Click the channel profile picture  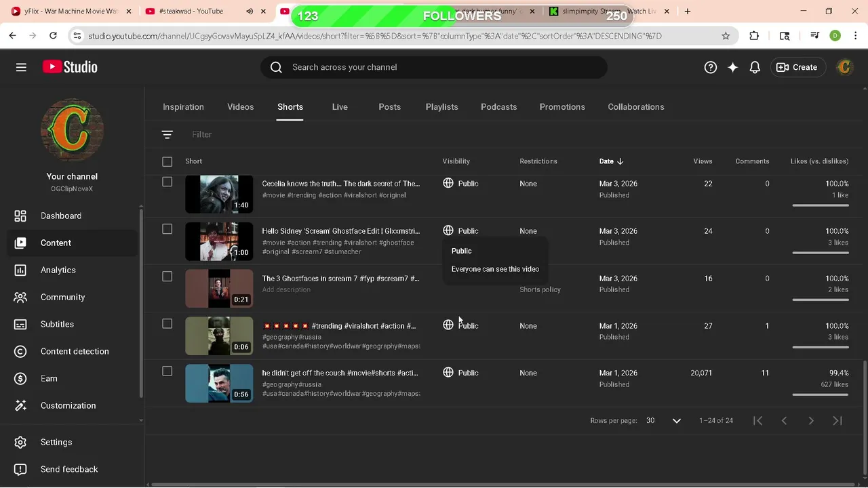72,130
